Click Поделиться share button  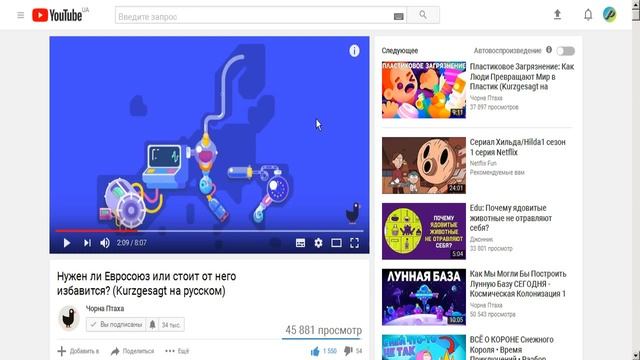pos(133,351)
